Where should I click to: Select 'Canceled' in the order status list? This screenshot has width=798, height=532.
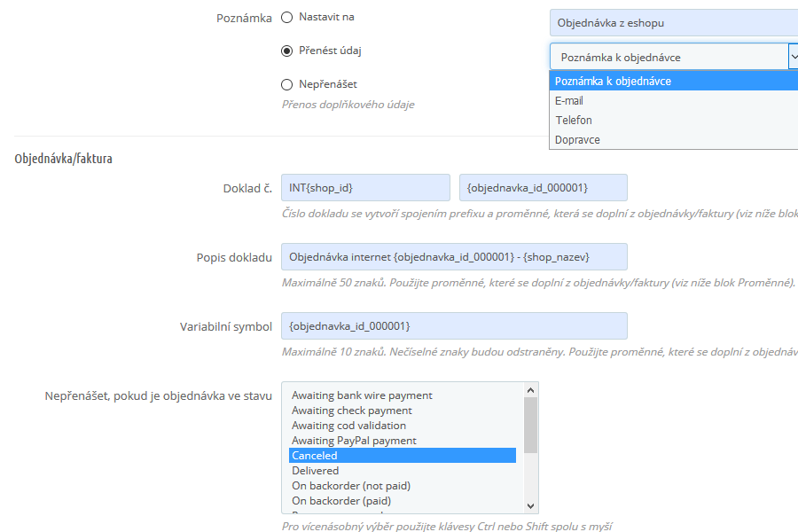click(403, 456)
